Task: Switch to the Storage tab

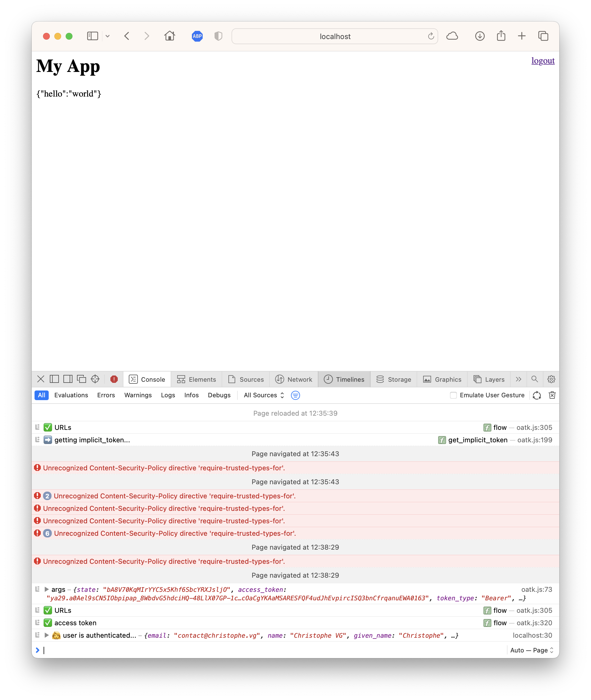Action: 394,379
